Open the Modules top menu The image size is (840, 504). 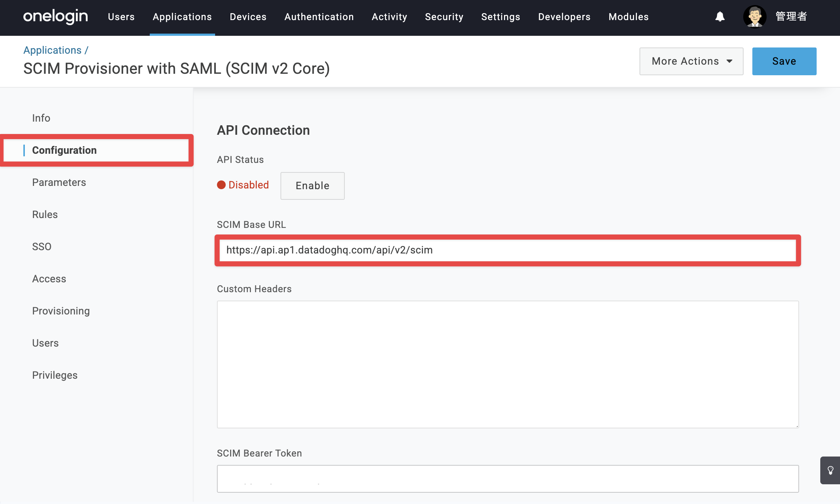pyautogui.click(x=629, y=17)
